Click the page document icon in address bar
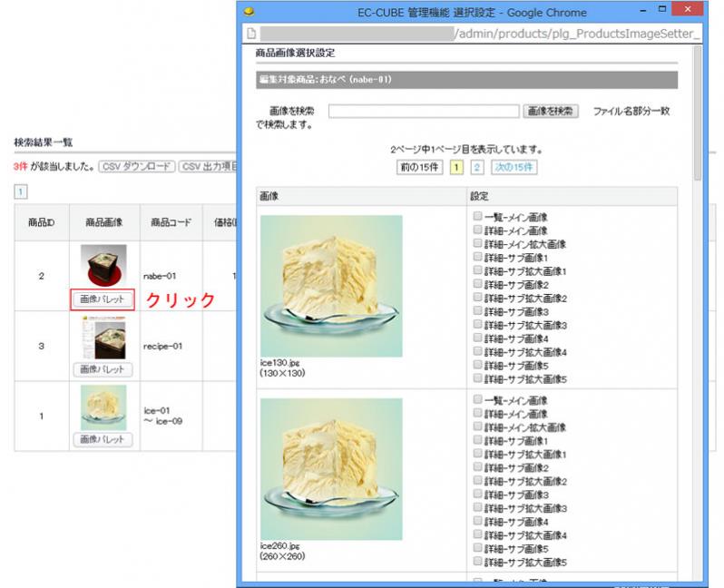 pos(251,34)
